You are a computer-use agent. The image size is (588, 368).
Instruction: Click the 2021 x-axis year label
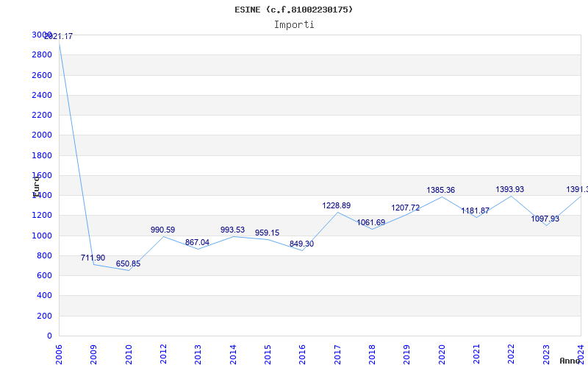[476, 355]
